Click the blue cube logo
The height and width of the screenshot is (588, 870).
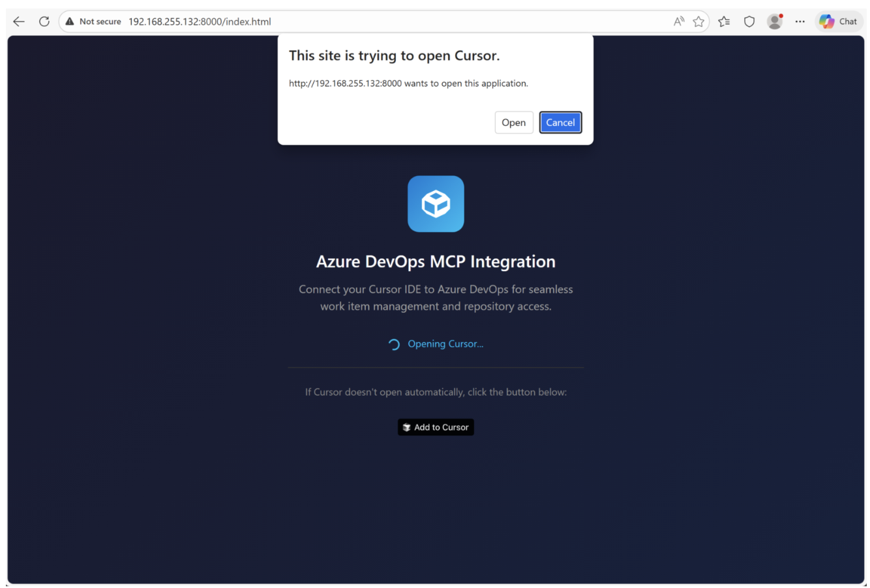click(436, 204)
